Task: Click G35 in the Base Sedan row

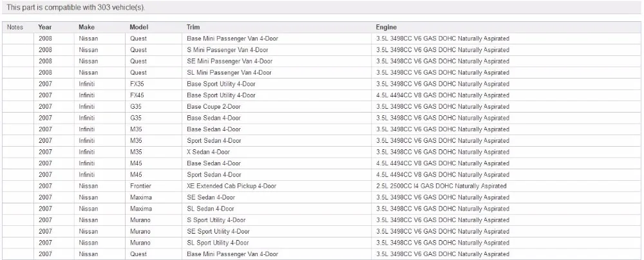Action: tap(136, 118)
